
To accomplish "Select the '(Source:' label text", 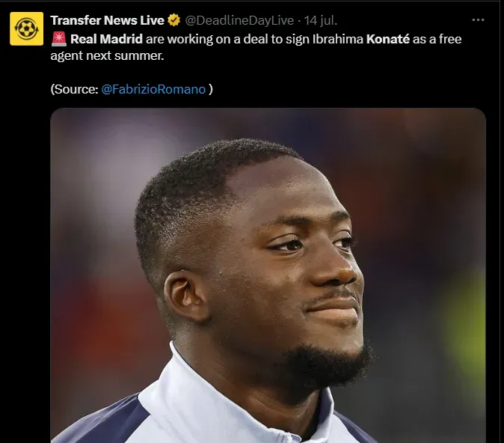I will tap(74, 89).
